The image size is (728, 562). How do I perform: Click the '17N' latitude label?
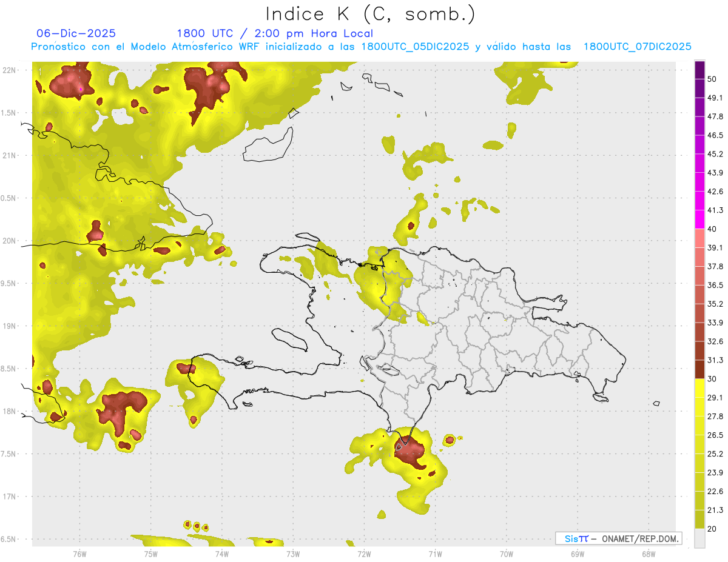10,497
